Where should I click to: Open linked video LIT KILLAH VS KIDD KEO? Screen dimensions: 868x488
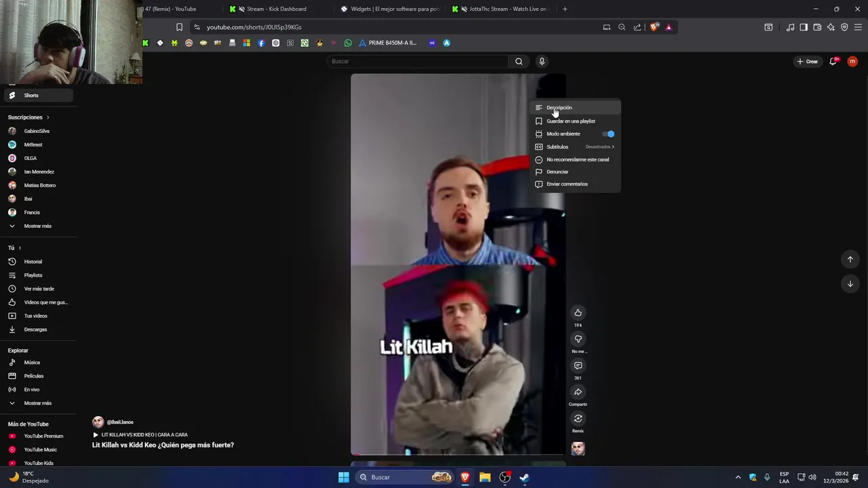pos(140,435)
